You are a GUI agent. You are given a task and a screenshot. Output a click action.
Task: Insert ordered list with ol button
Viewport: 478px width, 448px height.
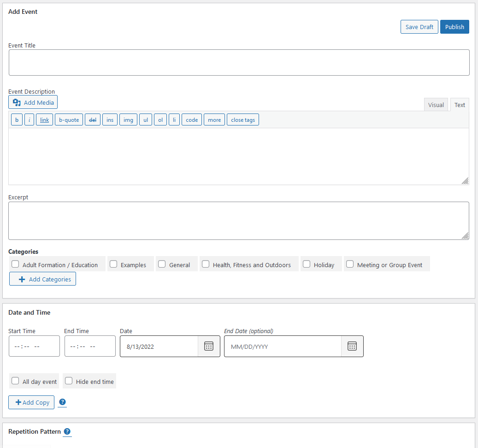[x=160, y=119]
